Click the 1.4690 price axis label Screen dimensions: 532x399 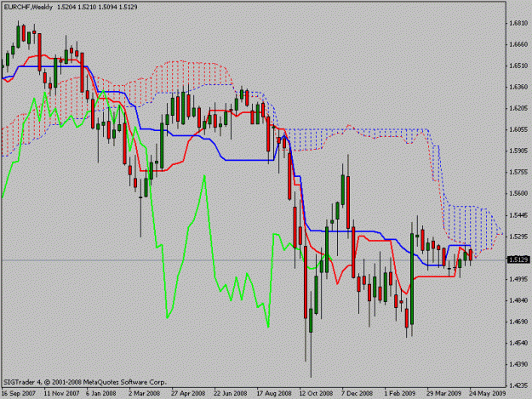(x=518, y=322)
